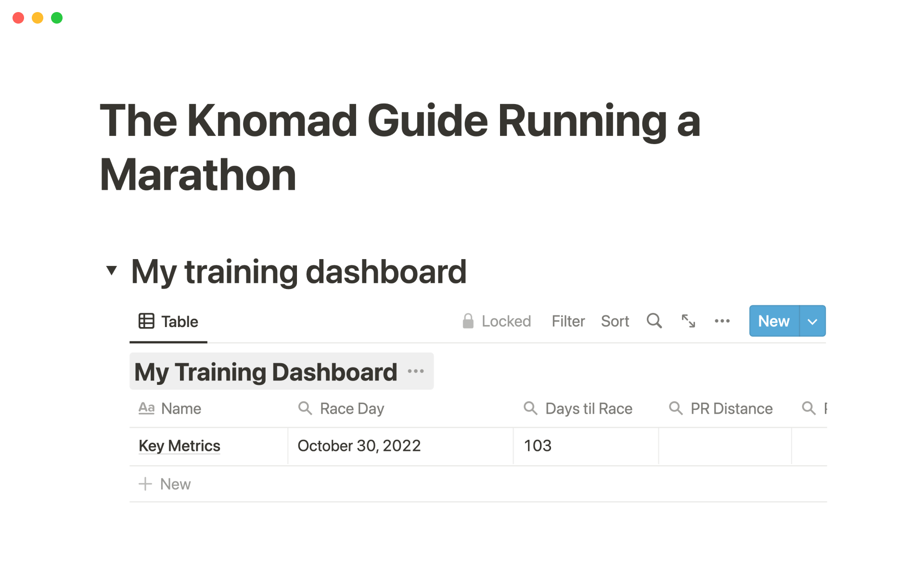The image size is (924, 578).
Task: Click the red close window button
Action: pos(18,18)
